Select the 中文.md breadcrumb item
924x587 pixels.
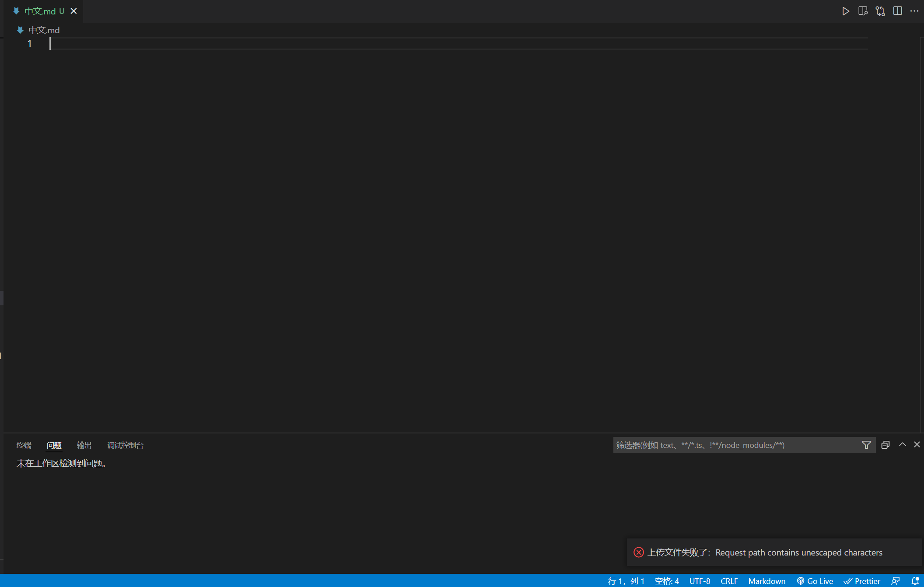44,30
